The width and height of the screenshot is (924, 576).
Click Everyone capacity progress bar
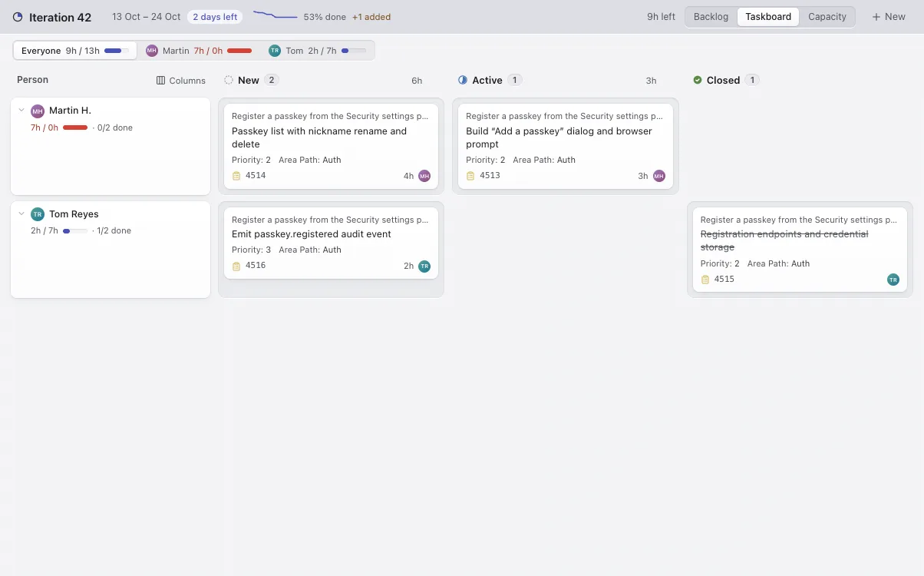pyautogui.click(x=116, y=51)
